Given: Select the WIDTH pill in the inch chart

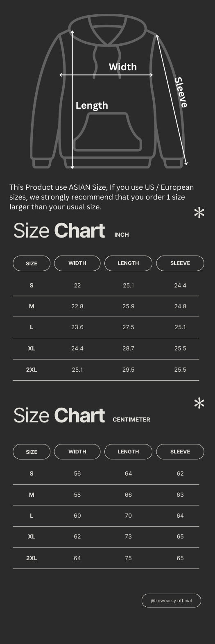Looking at the screenshot, I should tap(77, 263).
